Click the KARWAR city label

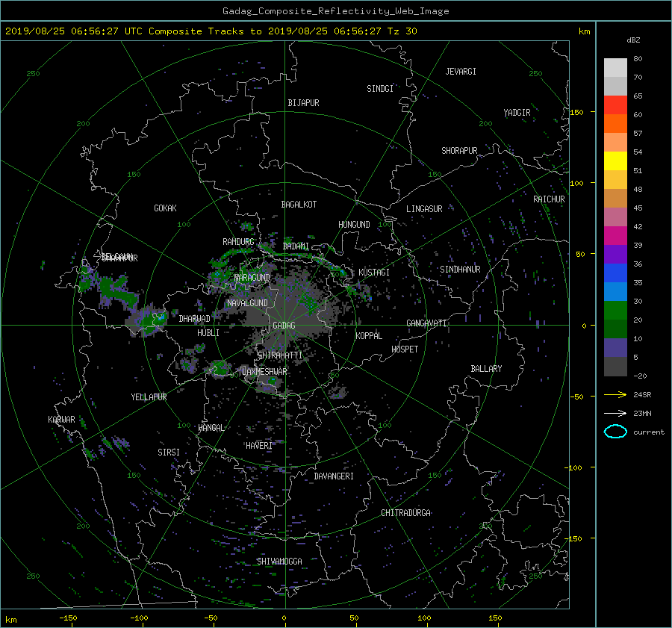[61, 419]
